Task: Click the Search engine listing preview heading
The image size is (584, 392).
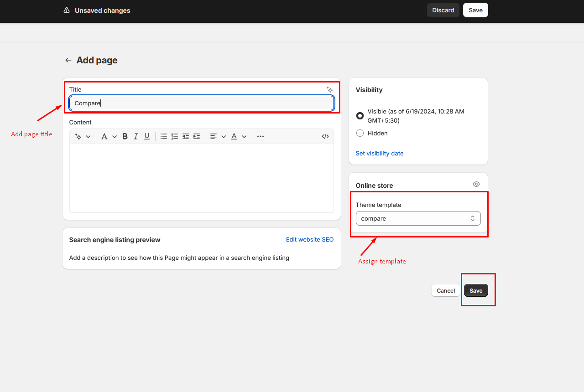Action: click(x=115, y=240)
